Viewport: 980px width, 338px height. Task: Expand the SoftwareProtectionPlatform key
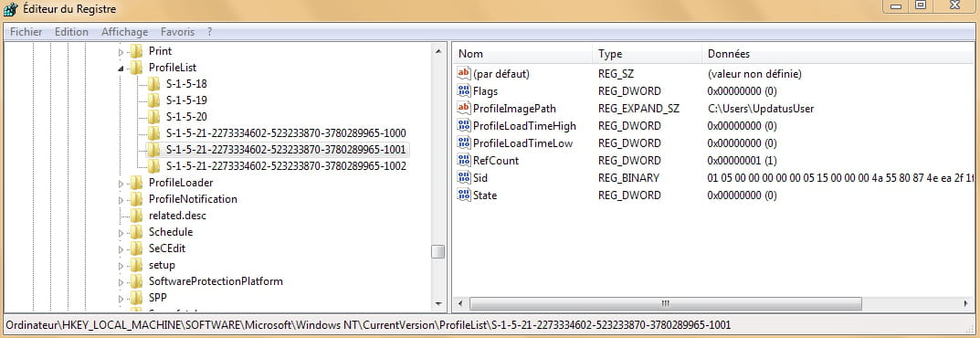pos(121,281)
